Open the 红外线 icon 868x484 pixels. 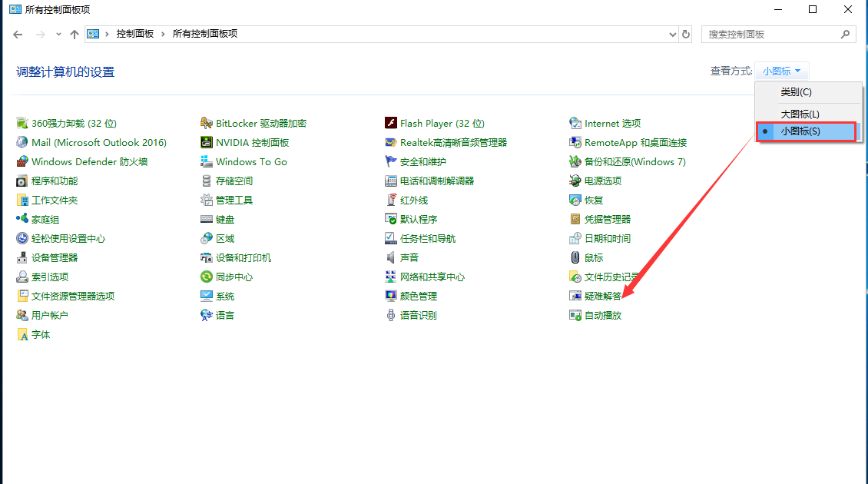point(391,200)
